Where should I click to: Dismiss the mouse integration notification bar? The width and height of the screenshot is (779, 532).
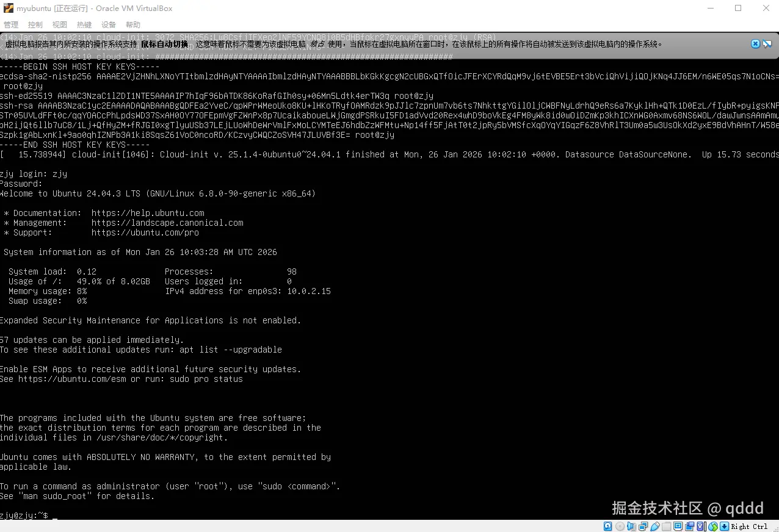[x=755, y=44]
